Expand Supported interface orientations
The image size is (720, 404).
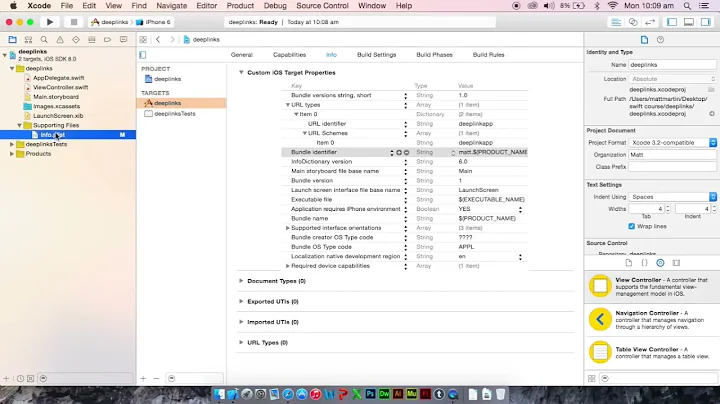(x=287, y=228)
